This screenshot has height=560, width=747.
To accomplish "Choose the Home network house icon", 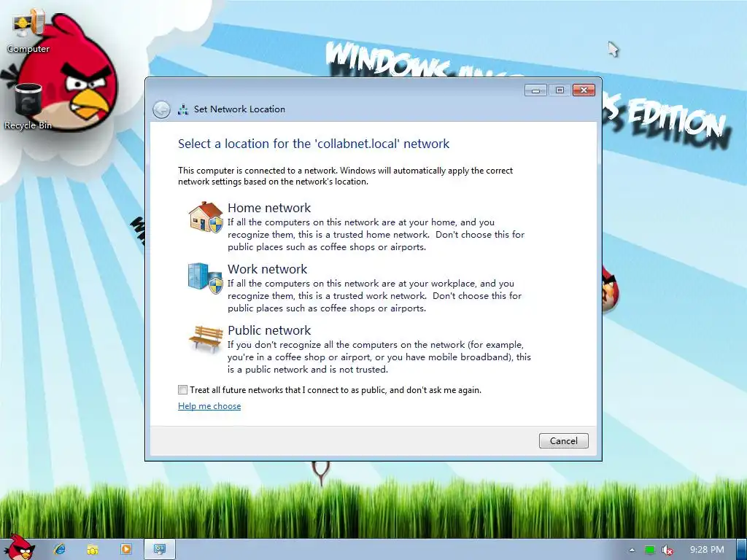I will (x=206, y=217).
